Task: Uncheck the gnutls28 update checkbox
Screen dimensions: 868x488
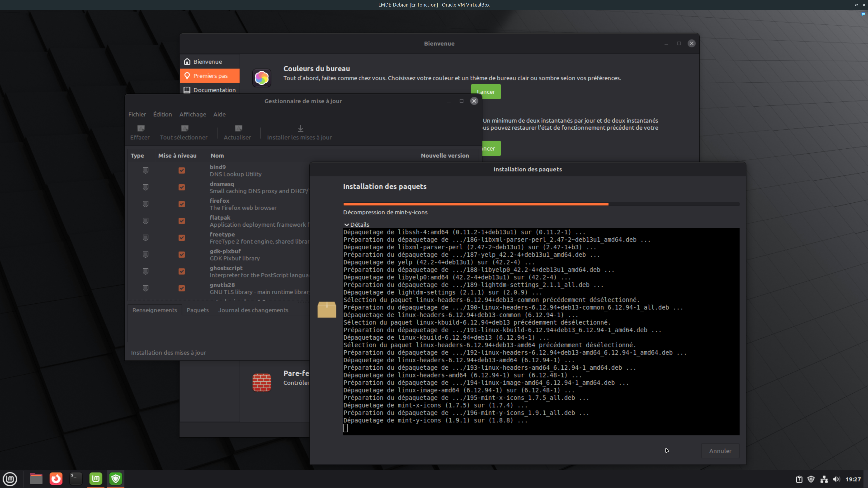Action: [x=182, y=288]
